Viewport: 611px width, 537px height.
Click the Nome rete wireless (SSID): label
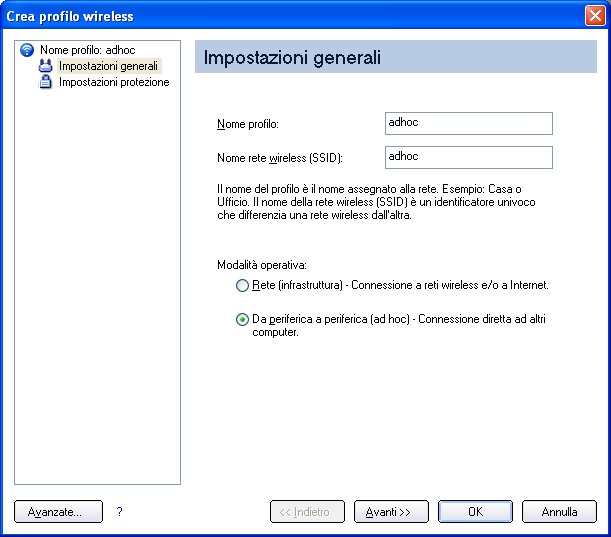pyautogui.click(x=280, y=158)
